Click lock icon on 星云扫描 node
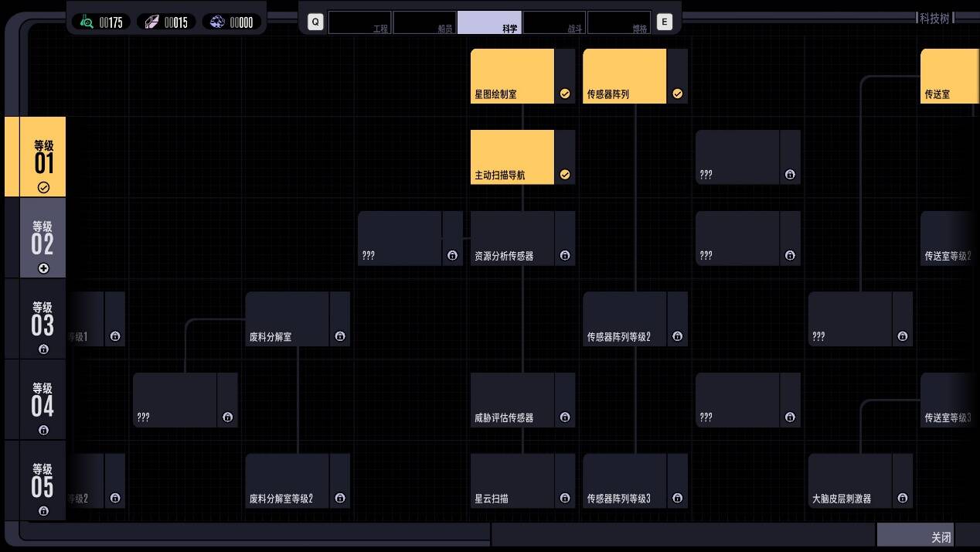 point(565,499)
